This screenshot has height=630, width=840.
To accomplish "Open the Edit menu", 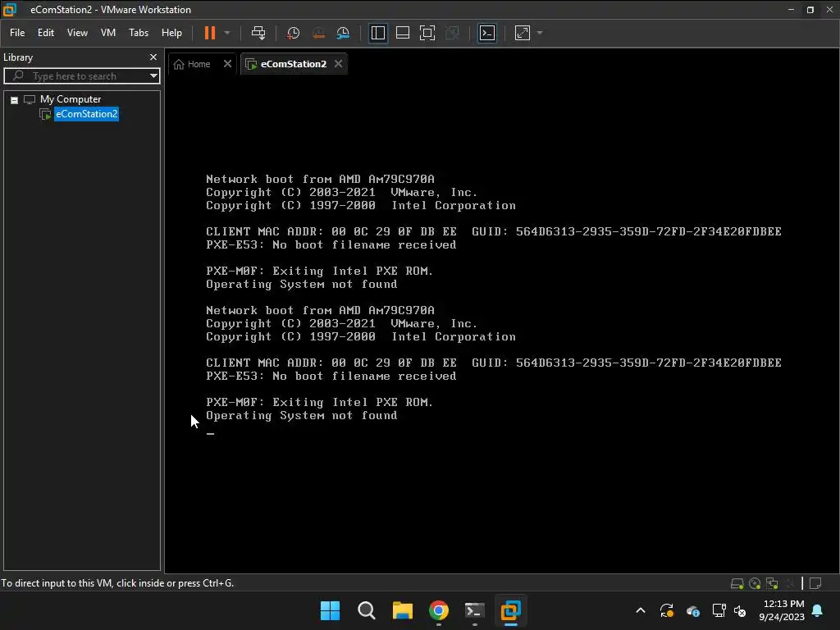I will tap(46, 33).
